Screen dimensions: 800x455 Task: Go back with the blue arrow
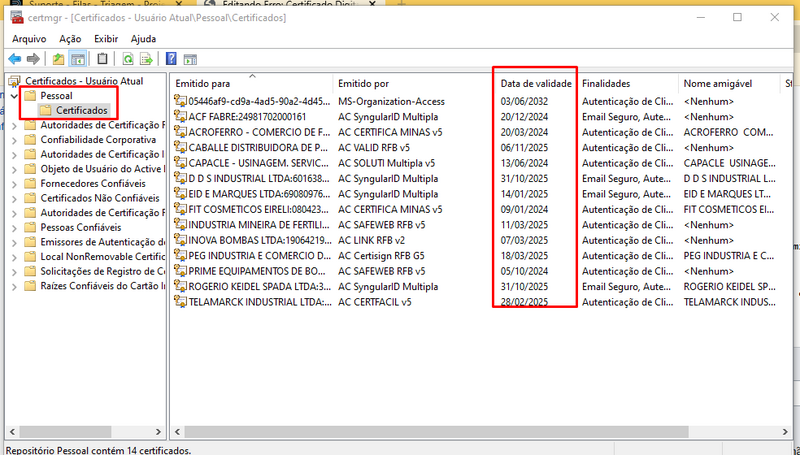pyautogui.click(x=15, y=59)
